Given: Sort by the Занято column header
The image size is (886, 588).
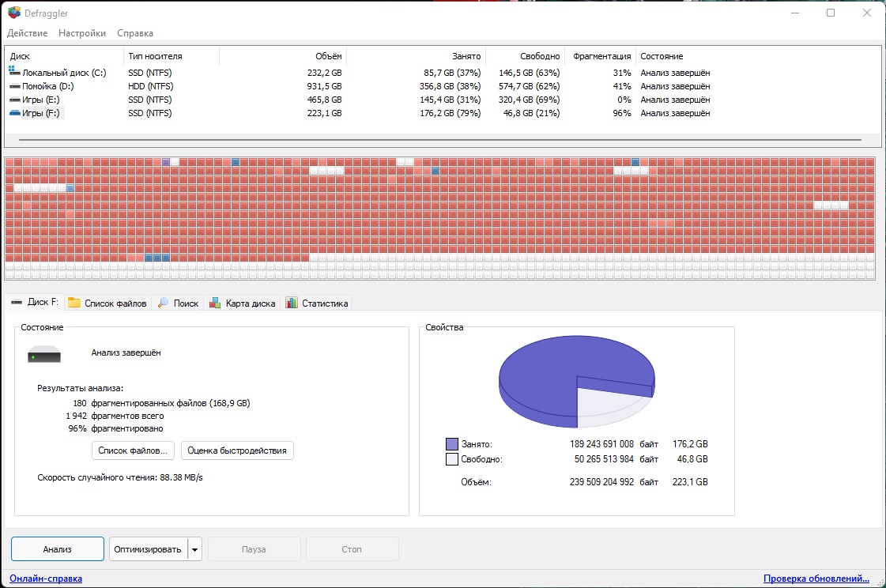Looking at the screenshot, I should click(466, 56).
